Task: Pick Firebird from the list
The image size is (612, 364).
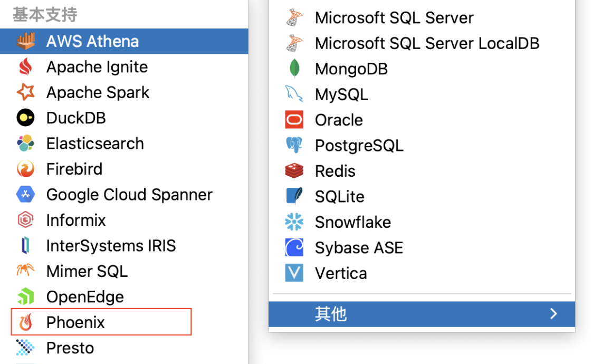Action: click(124, 169)
